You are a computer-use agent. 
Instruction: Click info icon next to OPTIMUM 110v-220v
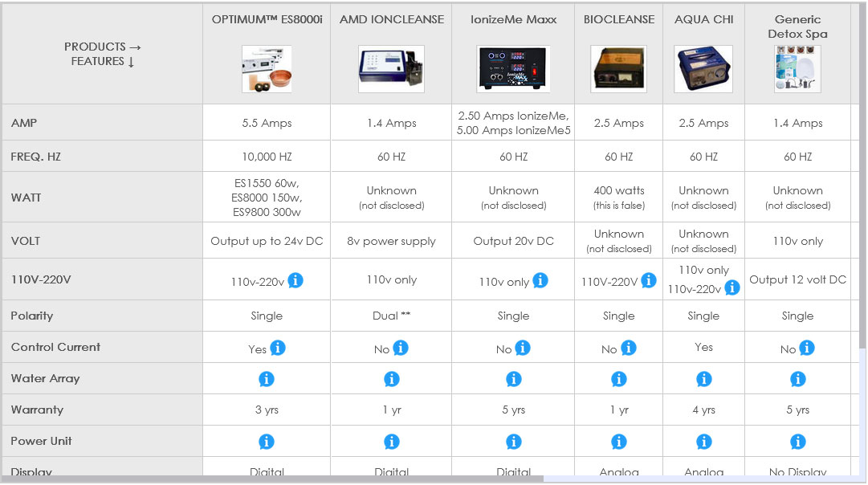[295, 280]
